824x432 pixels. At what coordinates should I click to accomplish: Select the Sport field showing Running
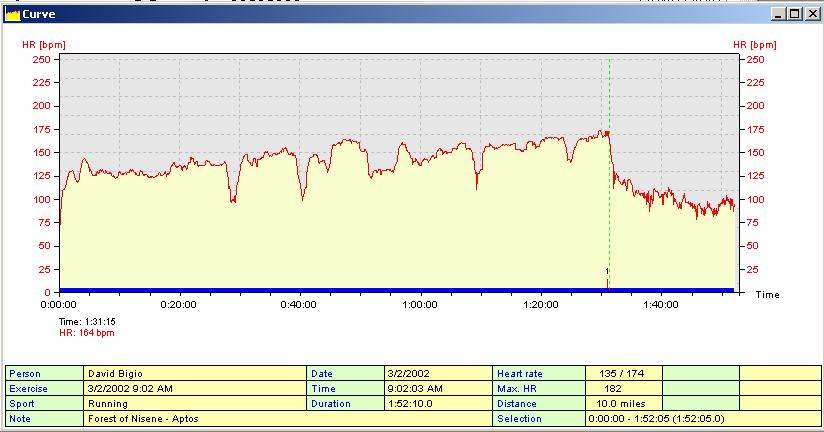195,404
